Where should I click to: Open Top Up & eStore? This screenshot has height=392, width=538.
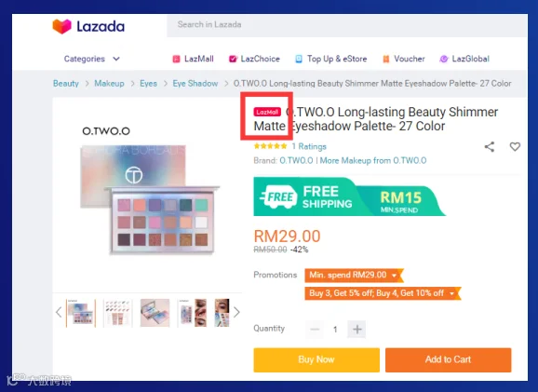tap(331, 59)
